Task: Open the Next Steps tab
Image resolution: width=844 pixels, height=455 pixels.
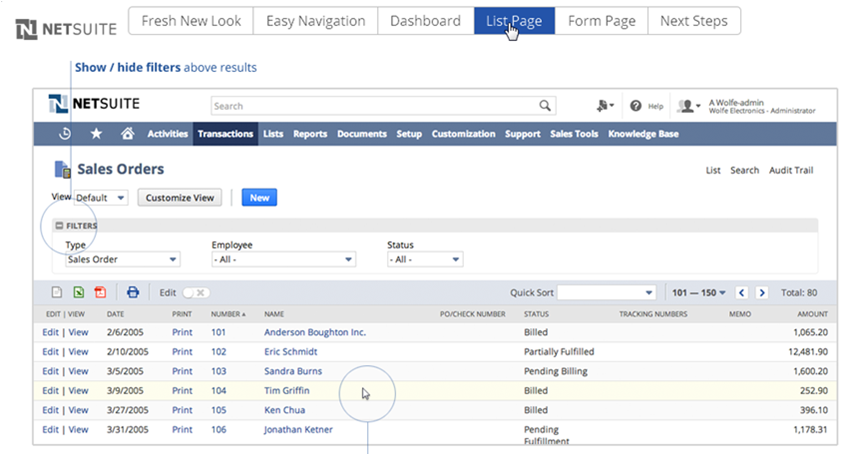Action: (694, 21)
